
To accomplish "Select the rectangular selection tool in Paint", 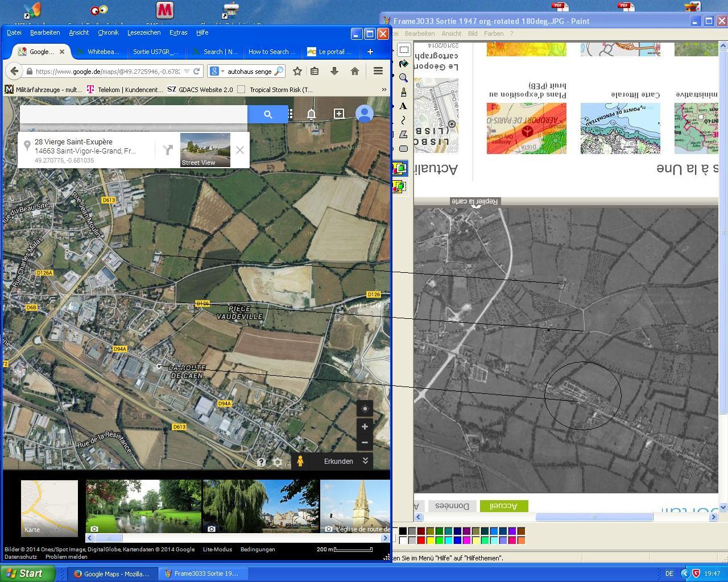I will [x=404, y=49].
